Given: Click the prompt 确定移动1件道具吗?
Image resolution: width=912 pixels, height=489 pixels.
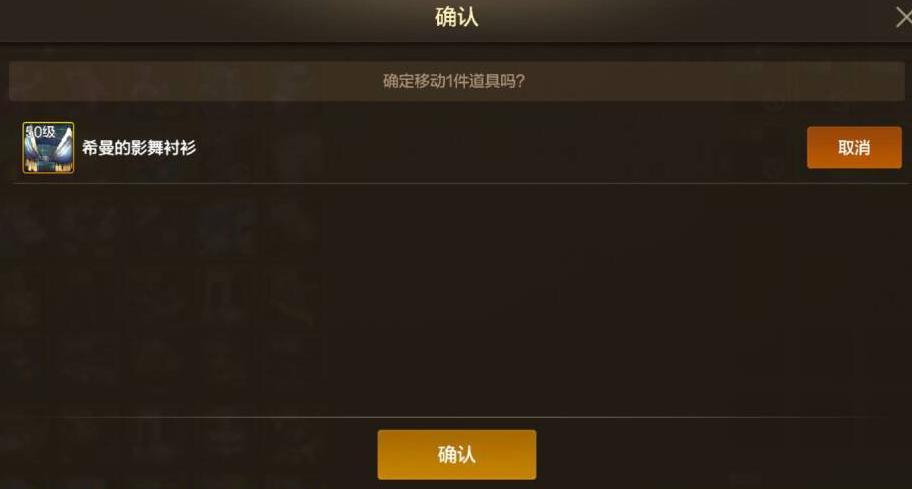Looking at the screenshot, I should click(454, 81).
